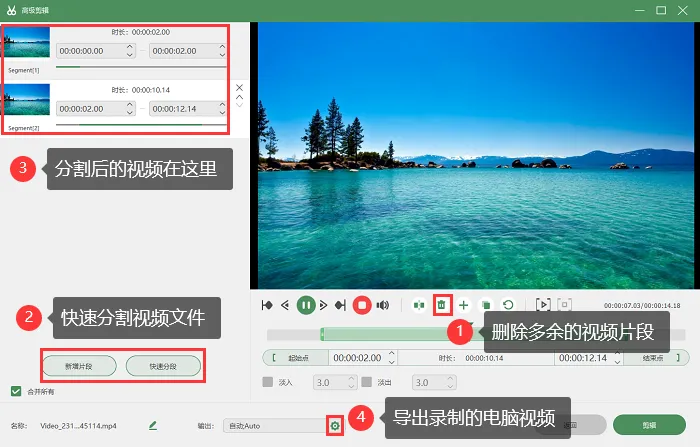
Task: Select the Segment[1] thumbnail
Action: point(26,42)
